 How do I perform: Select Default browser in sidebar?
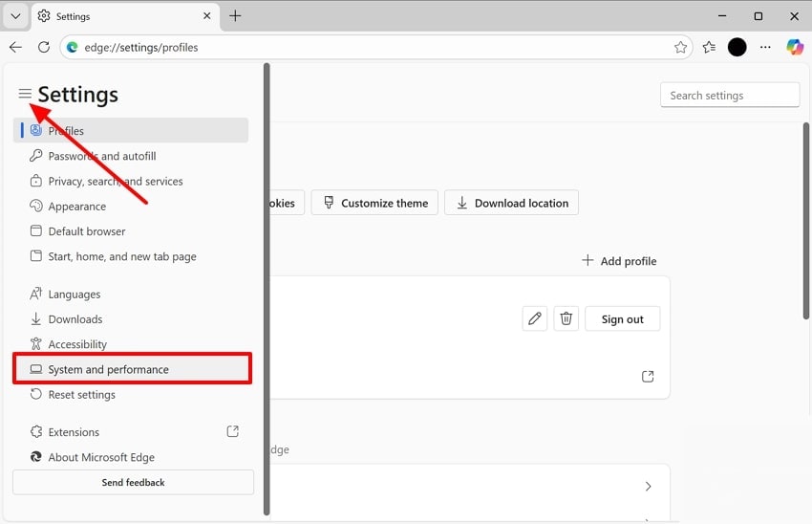pyautogui.click(x=131, y=231)
